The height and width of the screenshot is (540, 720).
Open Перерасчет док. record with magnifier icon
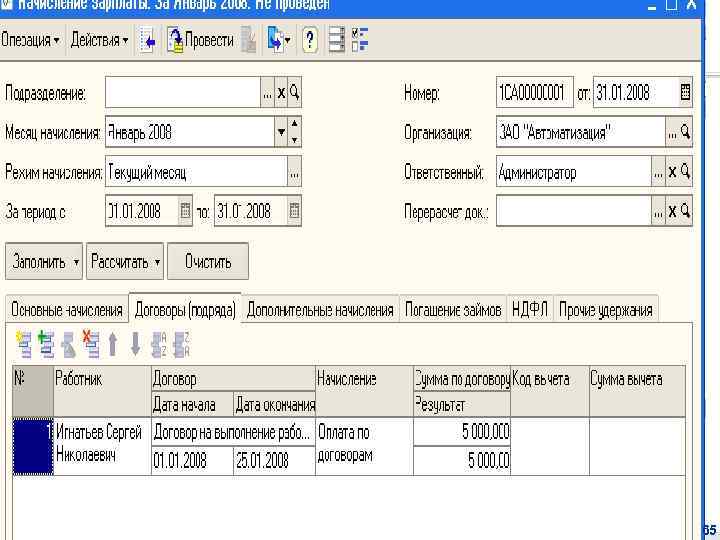point(686,211)
